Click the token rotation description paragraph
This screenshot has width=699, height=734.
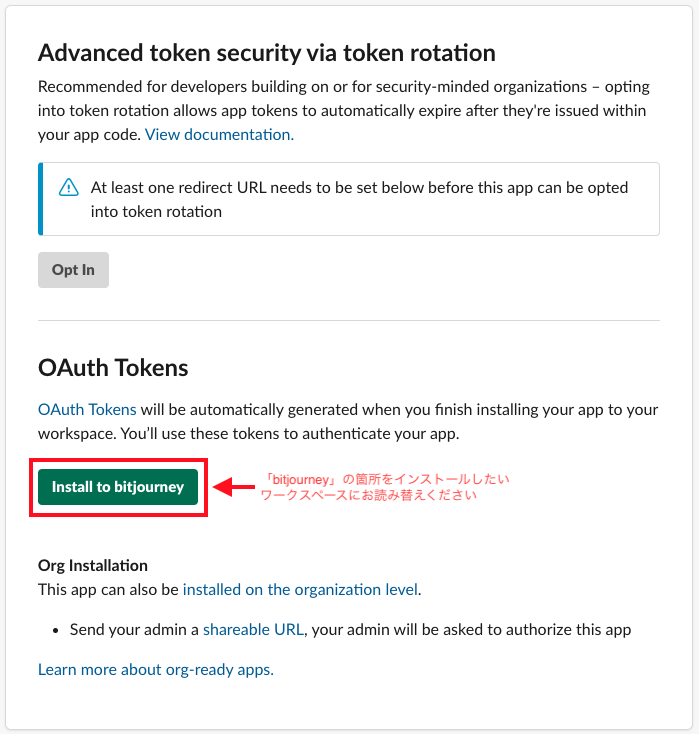(344, 111)
